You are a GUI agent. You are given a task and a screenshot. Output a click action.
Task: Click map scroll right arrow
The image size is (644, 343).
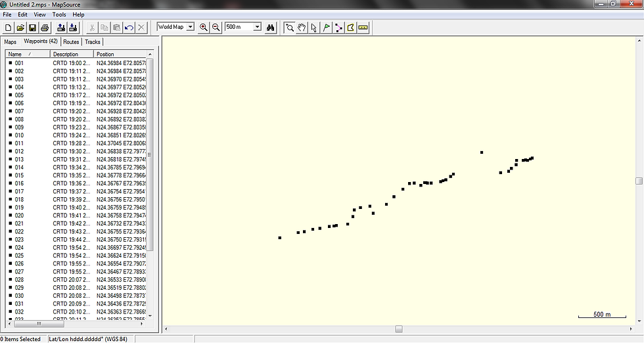(631, 329)
